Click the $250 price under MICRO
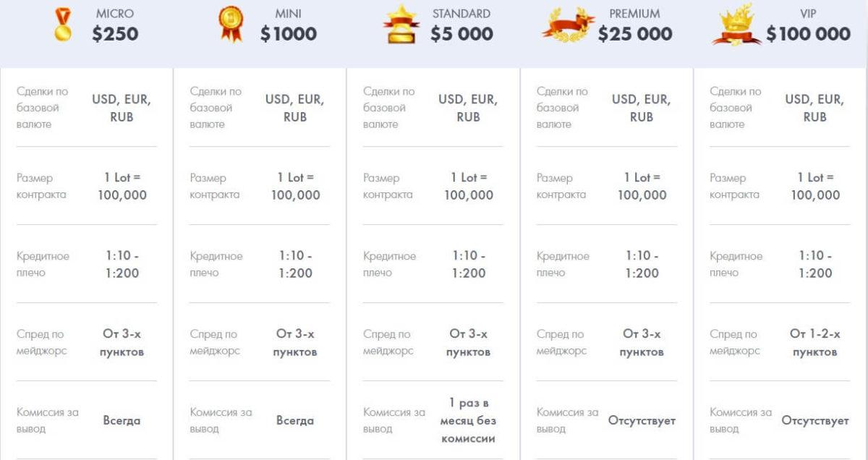 pyautogui.click(x=115, y=34)
